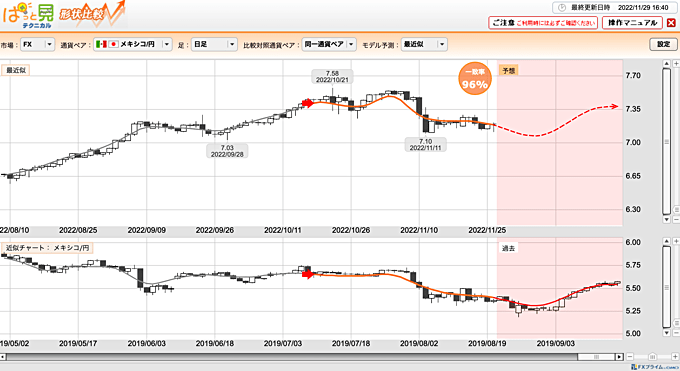The width and height of the screenshot is (680, 371).
Task: Click the 2019/09/03 date axis label
Action: click(556, 343)
